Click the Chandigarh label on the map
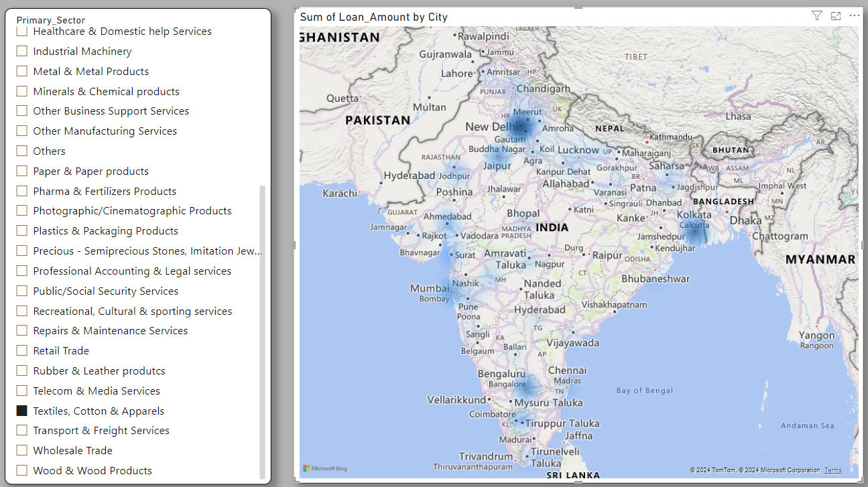 (x=543, y=88)
